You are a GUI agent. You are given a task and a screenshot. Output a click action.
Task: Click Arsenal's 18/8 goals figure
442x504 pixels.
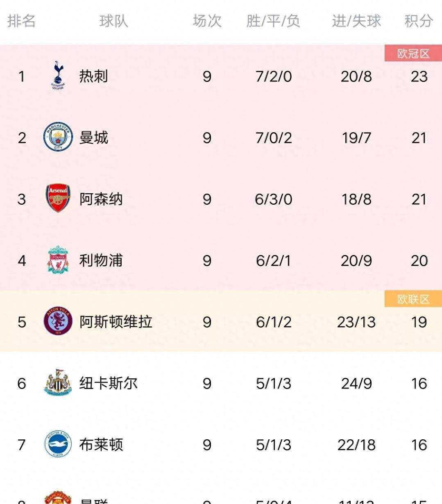point(356,199)
